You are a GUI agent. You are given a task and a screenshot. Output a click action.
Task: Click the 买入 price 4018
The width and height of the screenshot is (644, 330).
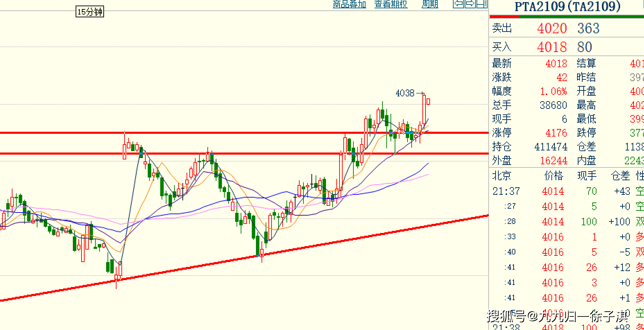tap(552, 47)
